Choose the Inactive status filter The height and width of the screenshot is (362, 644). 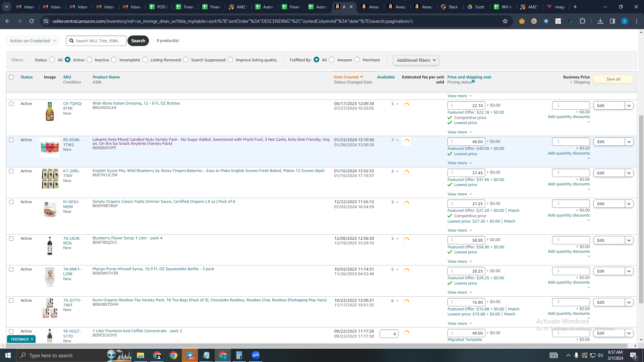pyautogui.click(x=90, y=60)
